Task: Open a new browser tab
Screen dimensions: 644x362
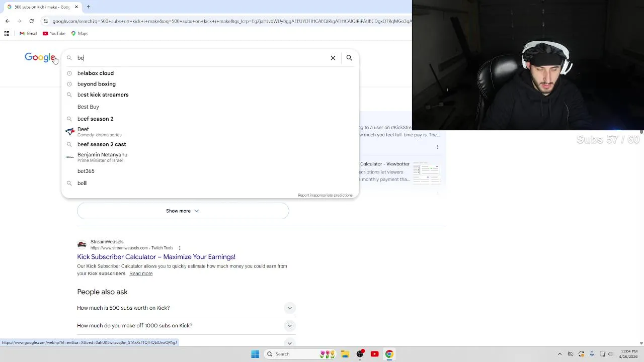Action: [x=88, y=7]
